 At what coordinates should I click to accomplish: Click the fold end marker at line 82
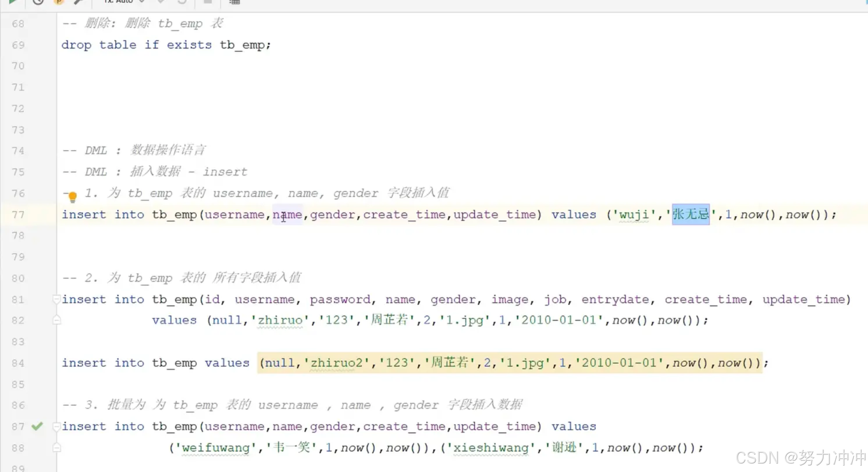(57, 320)
